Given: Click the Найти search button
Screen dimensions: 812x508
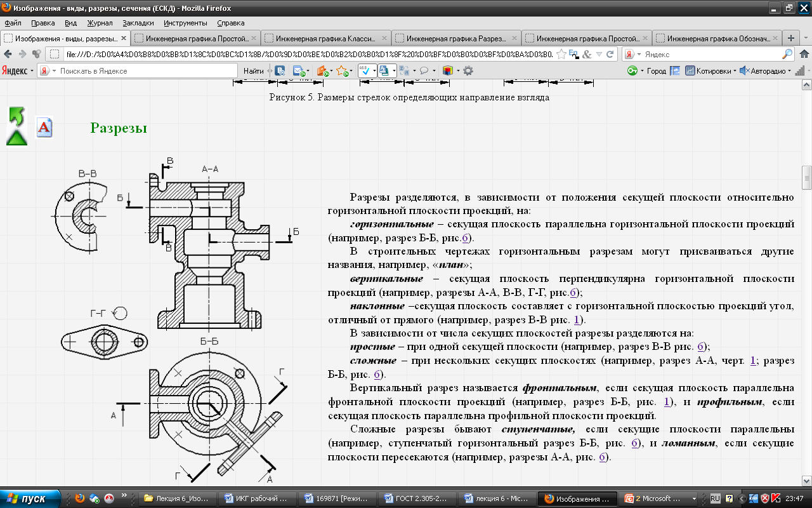Looking at the screenshot, I should tap(253, 71).
